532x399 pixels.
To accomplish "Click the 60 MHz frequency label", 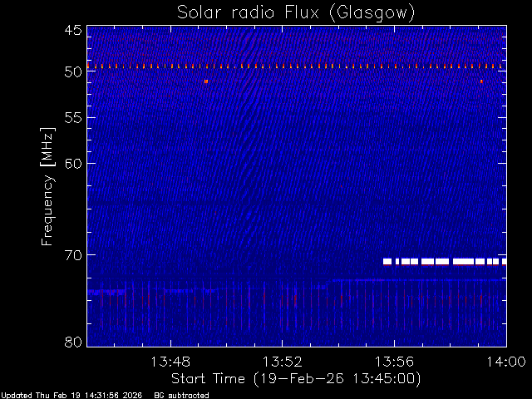I will pyautogui.click(x=73, y=164).
